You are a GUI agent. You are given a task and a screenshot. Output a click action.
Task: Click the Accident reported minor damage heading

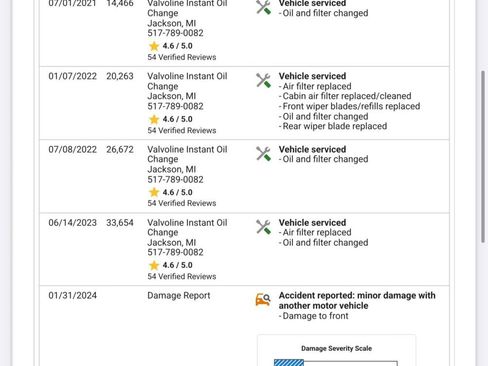coord(357,301)
